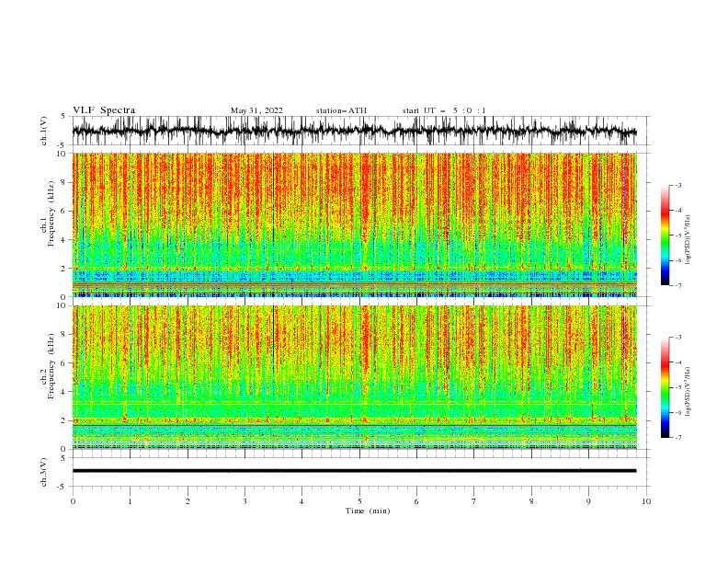This screenshot has width=728, height=563.
Task: Click time axis tick label "3"
Action: [245, 501]
